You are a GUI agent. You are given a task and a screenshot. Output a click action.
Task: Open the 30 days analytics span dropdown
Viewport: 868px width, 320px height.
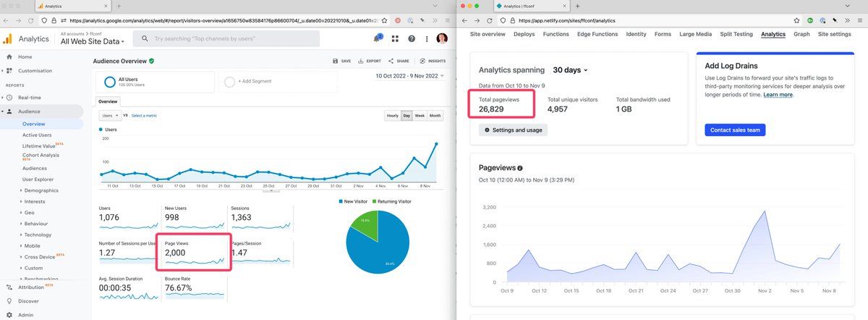pos(571,70)
